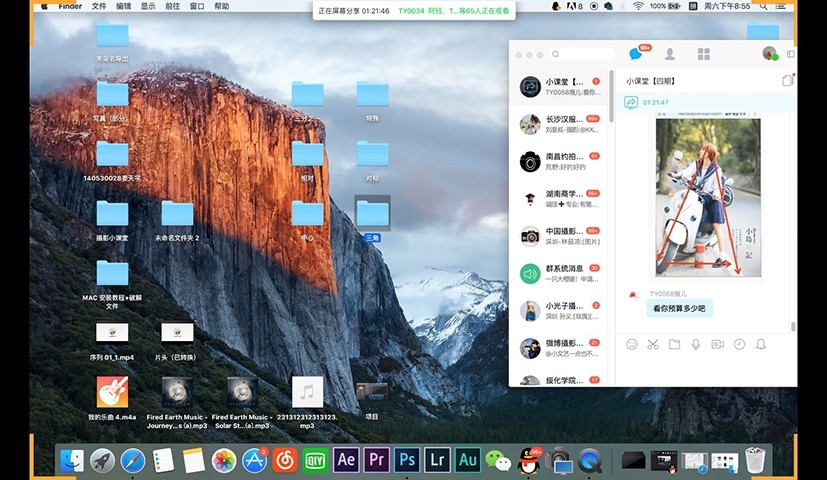Open Launchpad from the Dock

click(x=102, y=460)
